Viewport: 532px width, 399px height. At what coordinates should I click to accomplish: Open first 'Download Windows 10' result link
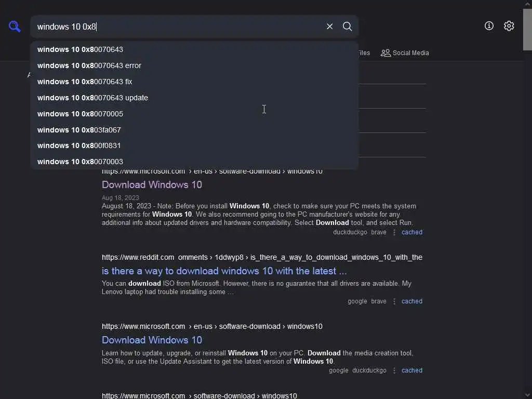pyautogui.click(x=152, y=184)
